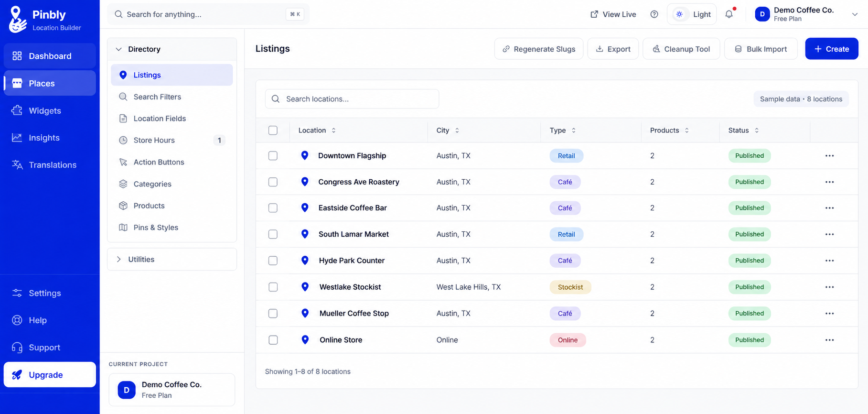The height and width of the screenshot is (414, 868).
Task: Open the View Live link
Action: 613,14
